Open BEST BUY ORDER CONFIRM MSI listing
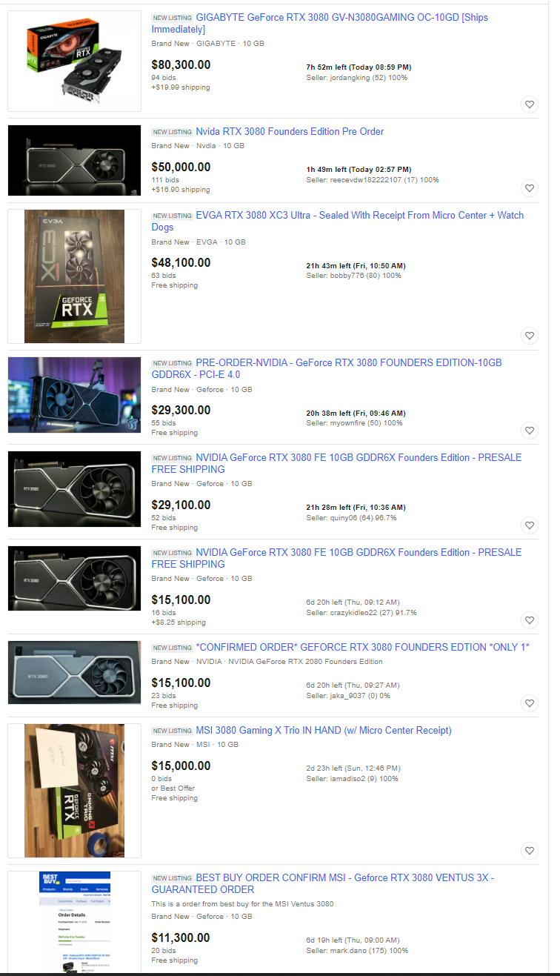The width and height of the screenshot is (560, 976). pos(323,883)
